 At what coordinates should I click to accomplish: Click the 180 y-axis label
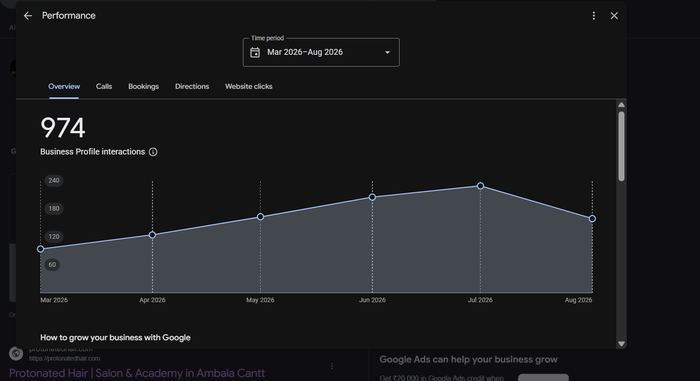tap(54, 209)
